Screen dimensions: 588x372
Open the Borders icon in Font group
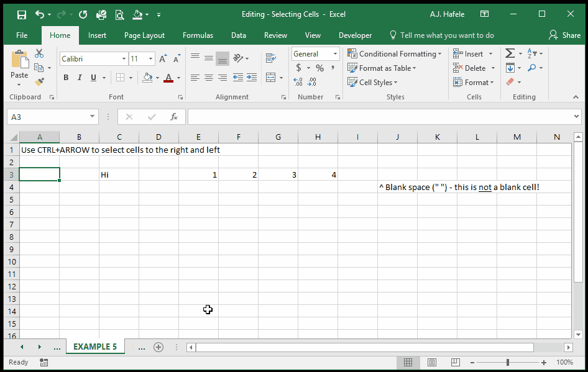(120, 78)
